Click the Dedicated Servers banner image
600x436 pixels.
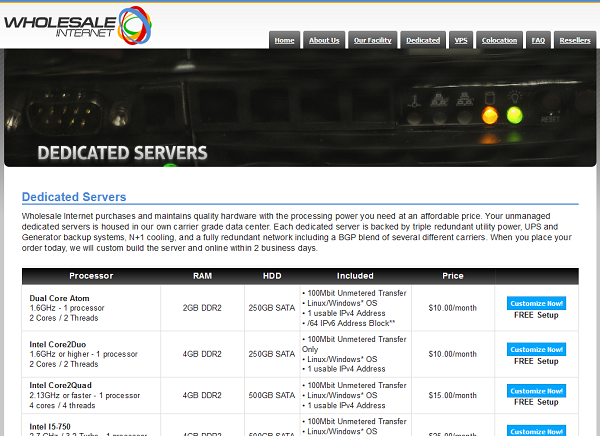click(x=300, y=108)
